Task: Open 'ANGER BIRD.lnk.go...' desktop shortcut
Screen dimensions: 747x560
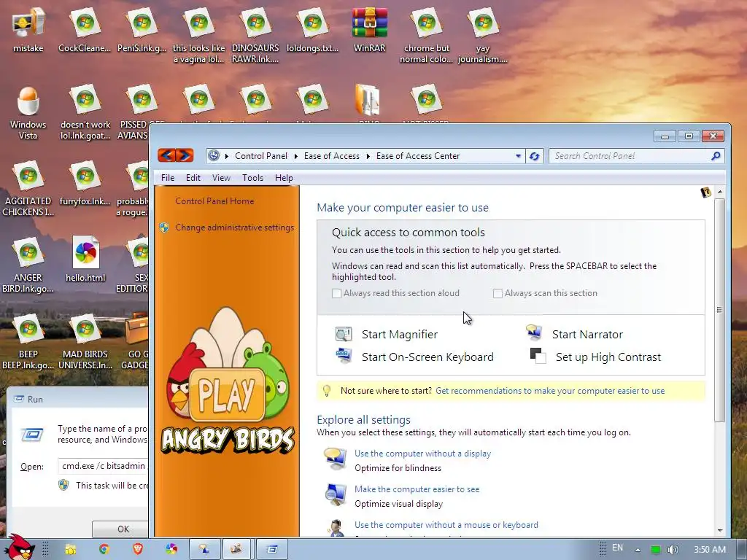Action: [x=28, y=265]
